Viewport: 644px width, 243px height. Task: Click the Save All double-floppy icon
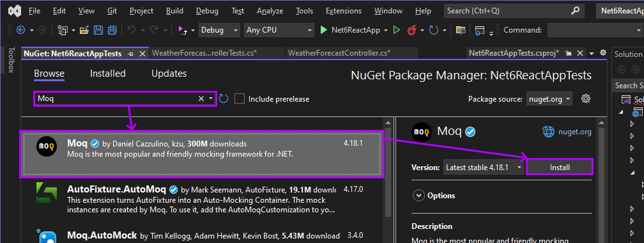[x=112, y=30]
